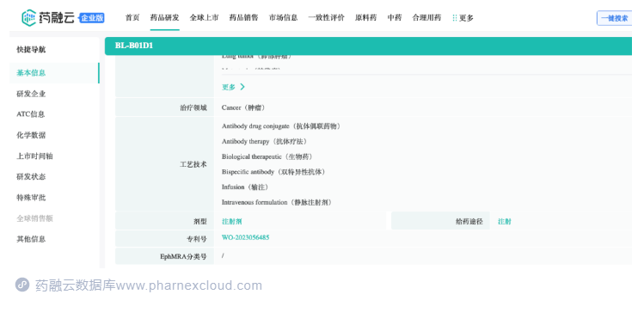644x325 pixels.
Task: Select Biological therapeutic（生物药） text
Action: (267, 156)
